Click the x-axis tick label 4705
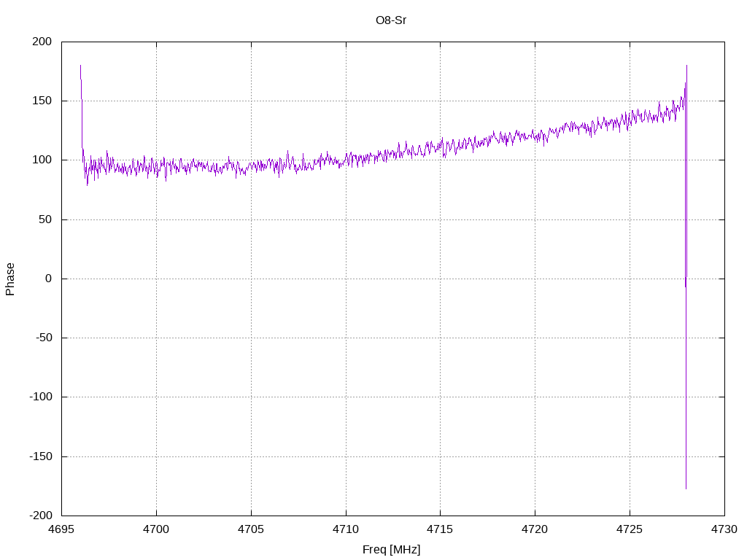 (251, 529)
